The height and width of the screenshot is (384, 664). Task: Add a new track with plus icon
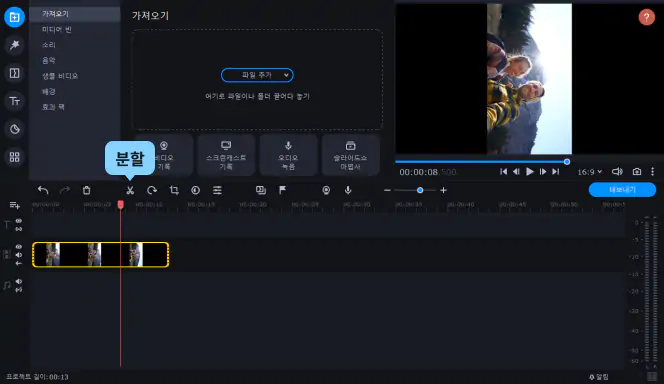14,205
